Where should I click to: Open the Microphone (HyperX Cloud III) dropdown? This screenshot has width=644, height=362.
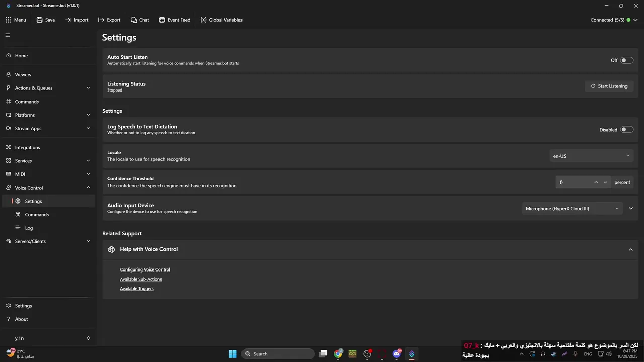pos(573,209)
